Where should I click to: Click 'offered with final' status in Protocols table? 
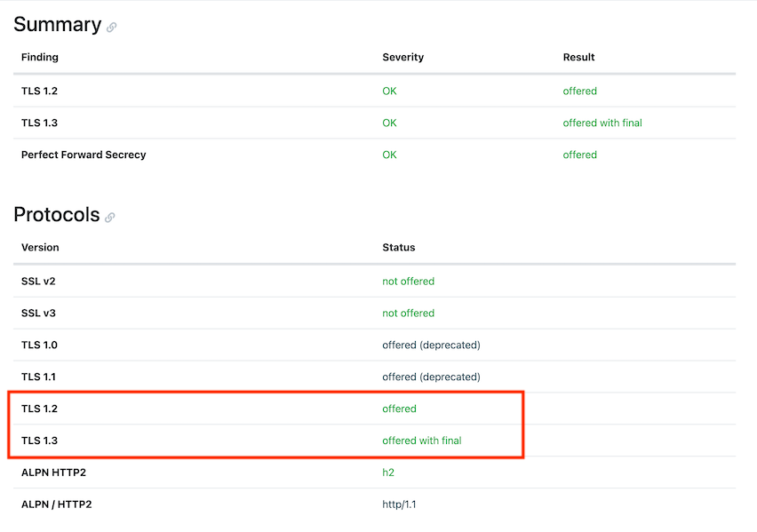422,441
